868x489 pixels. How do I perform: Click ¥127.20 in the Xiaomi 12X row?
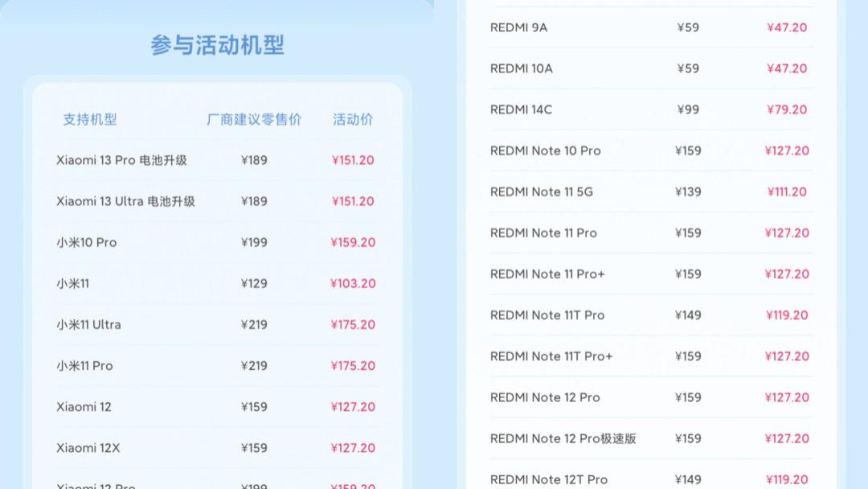click(353, 447)
